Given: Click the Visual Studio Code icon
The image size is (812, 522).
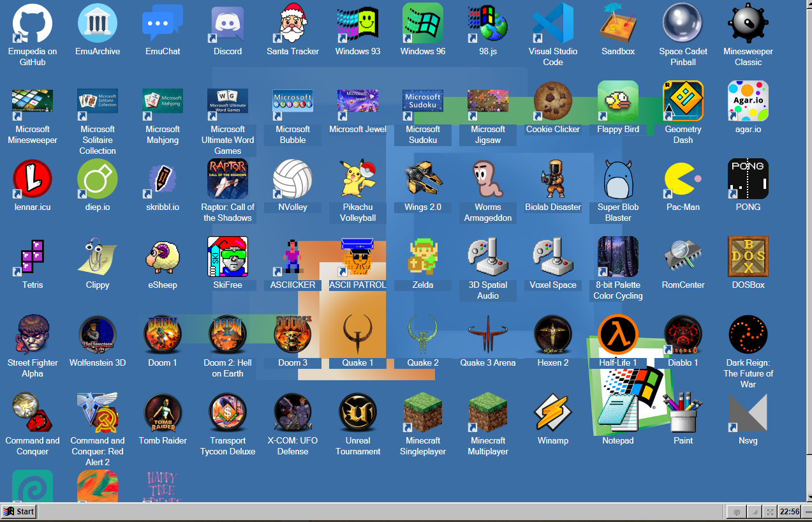Looking at the screenshot, I should (553, 23).
